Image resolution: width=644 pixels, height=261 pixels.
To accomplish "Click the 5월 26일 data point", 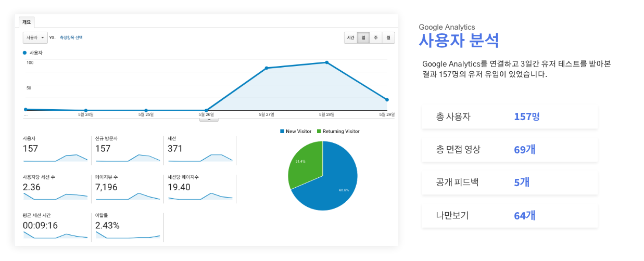I will (207, 110).
